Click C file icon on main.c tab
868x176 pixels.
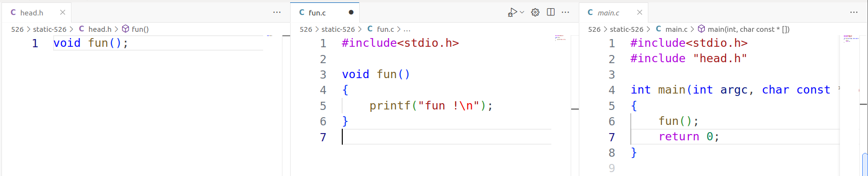(x=590, y=13)
